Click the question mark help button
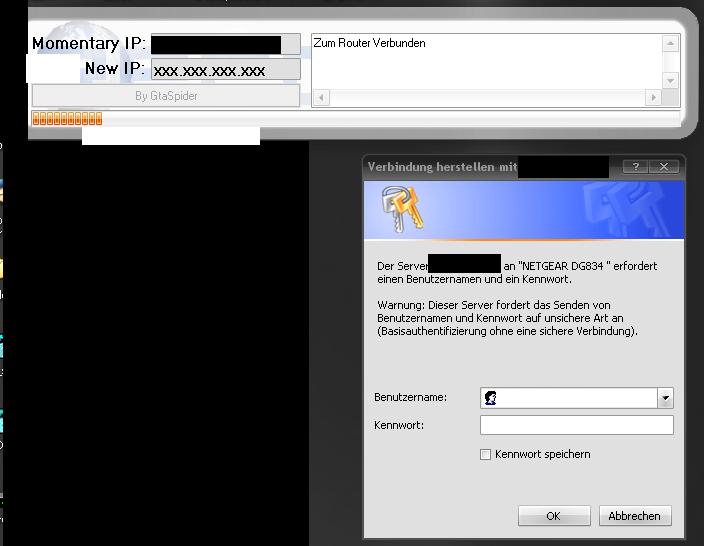This screenshot has height=546, width=704. [x=635, y=167]
